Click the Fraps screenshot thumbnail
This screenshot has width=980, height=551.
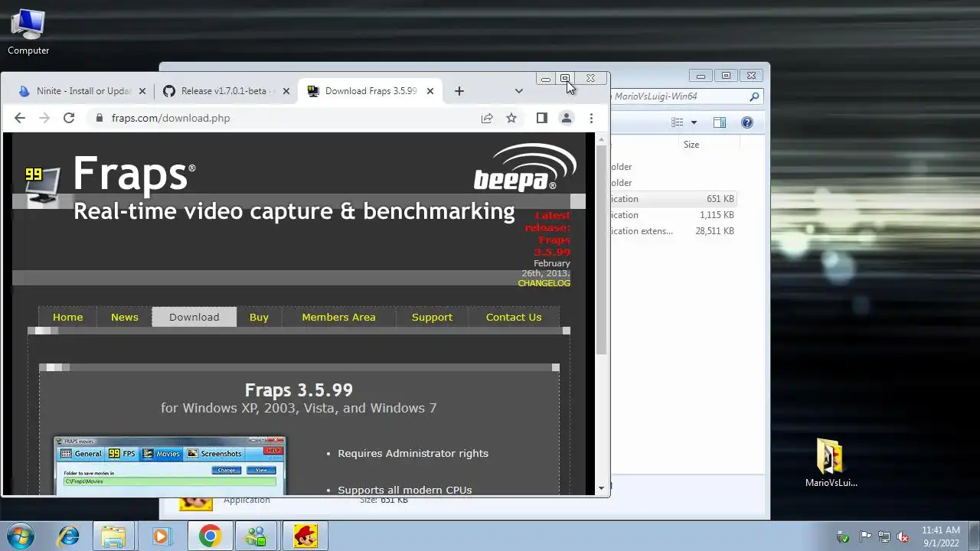[169, 465]
